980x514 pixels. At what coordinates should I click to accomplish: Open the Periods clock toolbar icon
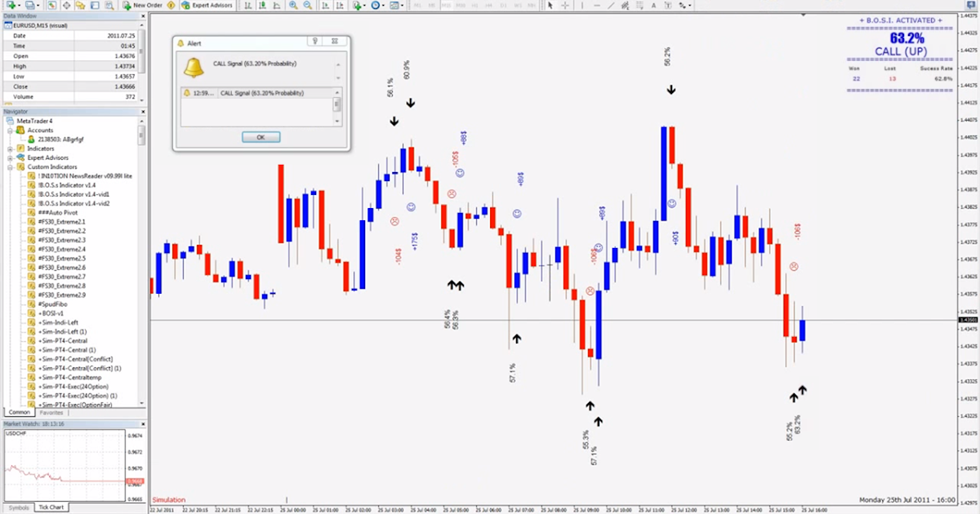(x=376, y=5)
